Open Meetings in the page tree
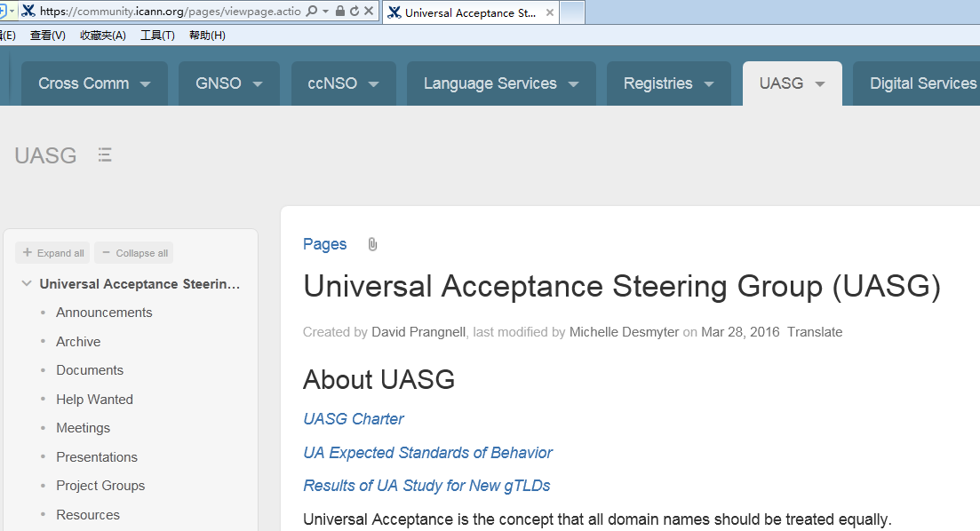This screenshot has height=531, width=980. click(x=84, y=428)
